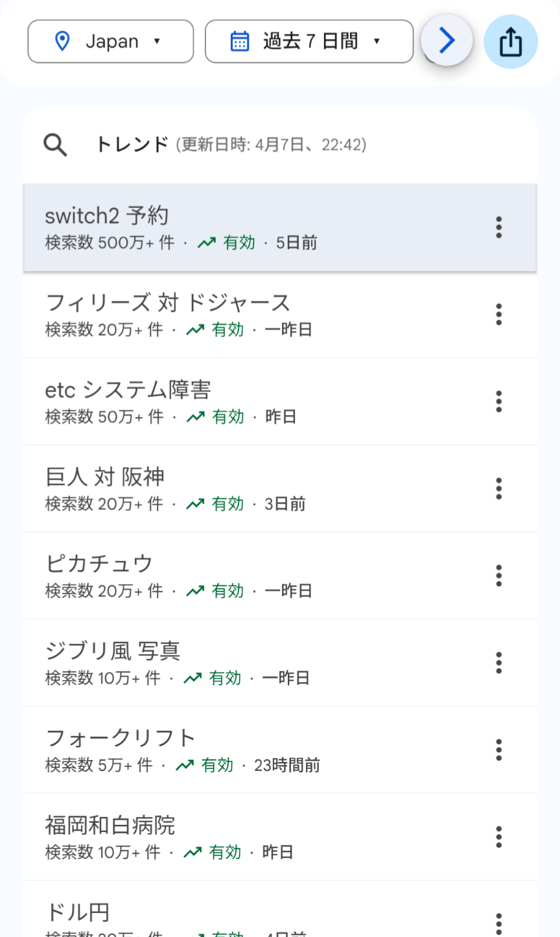Click the トレンド header label
This screenshot has width=560, height=937.
(132, 145)
